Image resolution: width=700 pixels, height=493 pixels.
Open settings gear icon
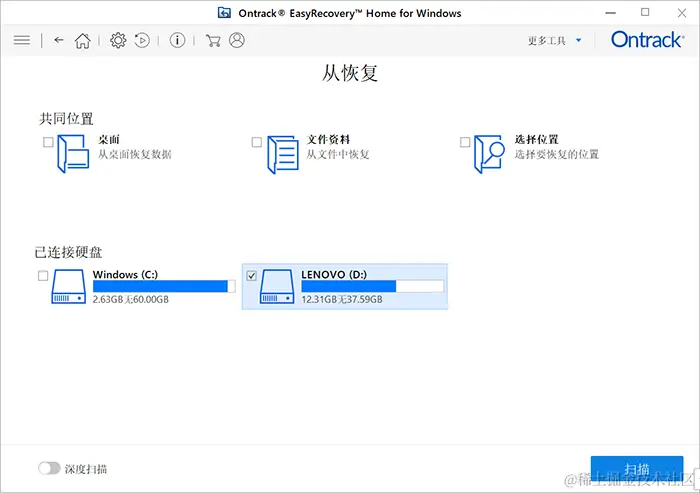tap(118, 41)
